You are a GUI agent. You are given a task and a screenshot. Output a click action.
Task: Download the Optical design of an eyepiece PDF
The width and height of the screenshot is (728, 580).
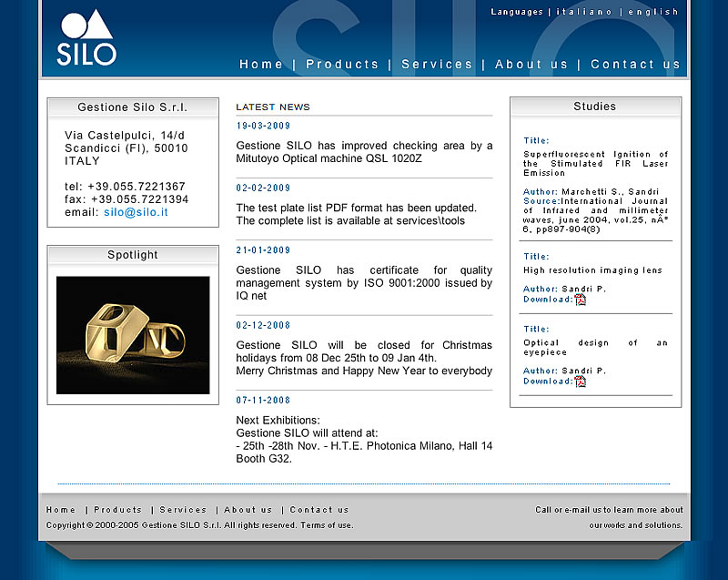click(x=581, y=382)
